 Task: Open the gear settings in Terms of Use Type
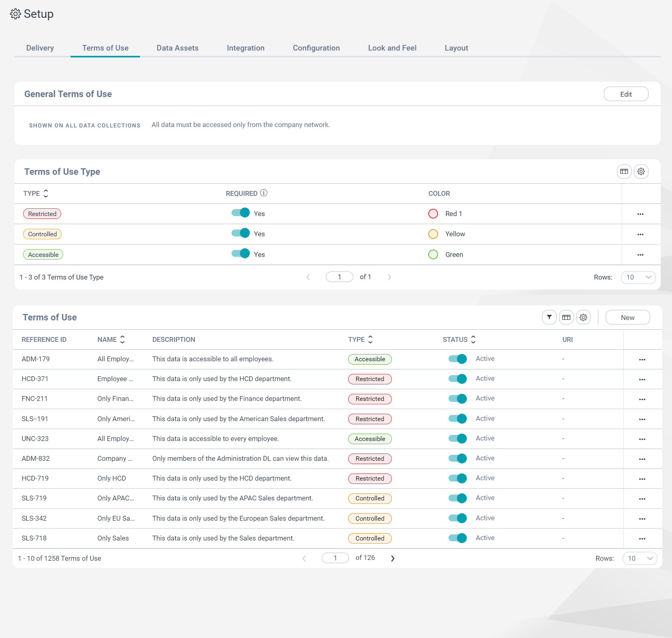click(x=641, y=172)
